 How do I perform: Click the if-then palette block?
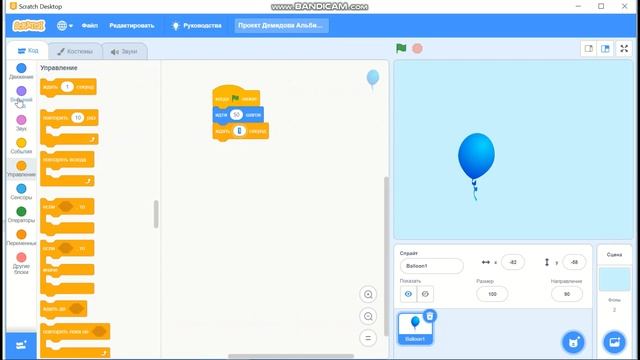point(67,216)
